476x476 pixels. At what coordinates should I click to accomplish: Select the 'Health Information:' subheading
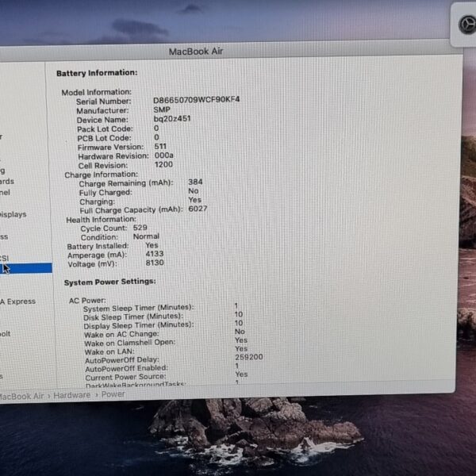101,220
